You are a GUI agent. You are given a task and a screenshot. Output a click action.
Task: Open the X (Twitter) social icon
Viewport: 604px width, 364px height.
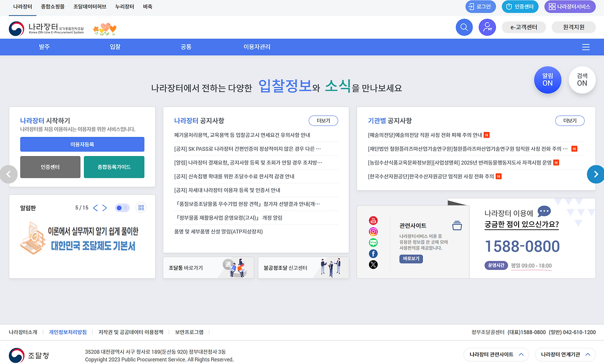tap(373, 265)
